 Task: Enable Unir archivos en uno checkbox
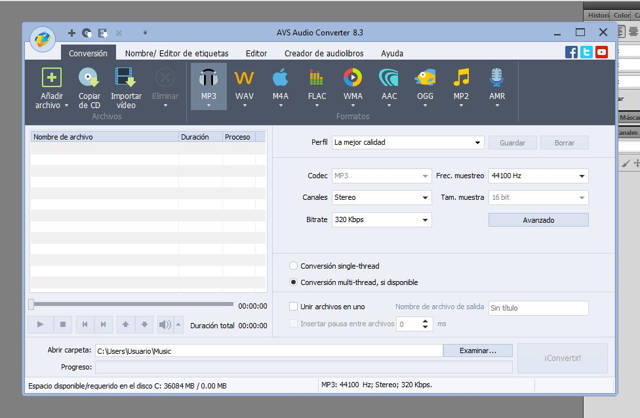[x=293, y=307]
